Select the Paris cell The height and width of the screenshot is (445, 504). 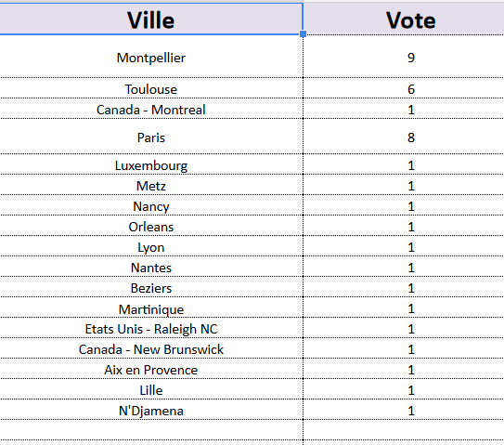click(x=151, y=137)
